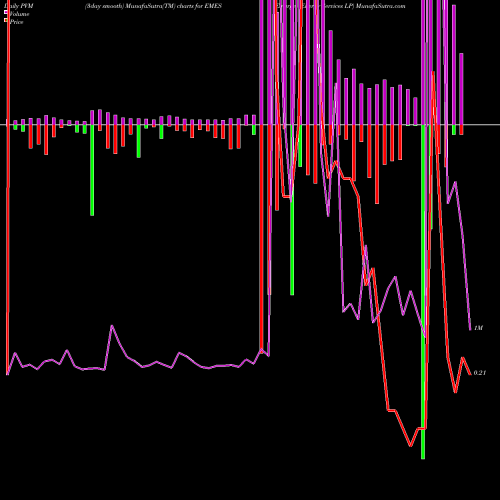Click the tallest green bar reaching the chart bottom
This screenshot has height=500, width=500.
[423, 292]
